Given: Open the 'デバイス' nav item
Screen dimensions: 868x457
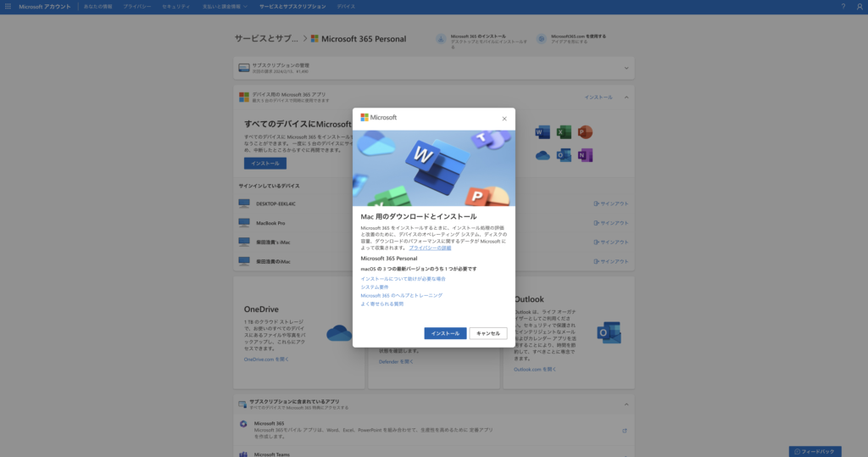Looking at the screenshot, I should point(346,7).
